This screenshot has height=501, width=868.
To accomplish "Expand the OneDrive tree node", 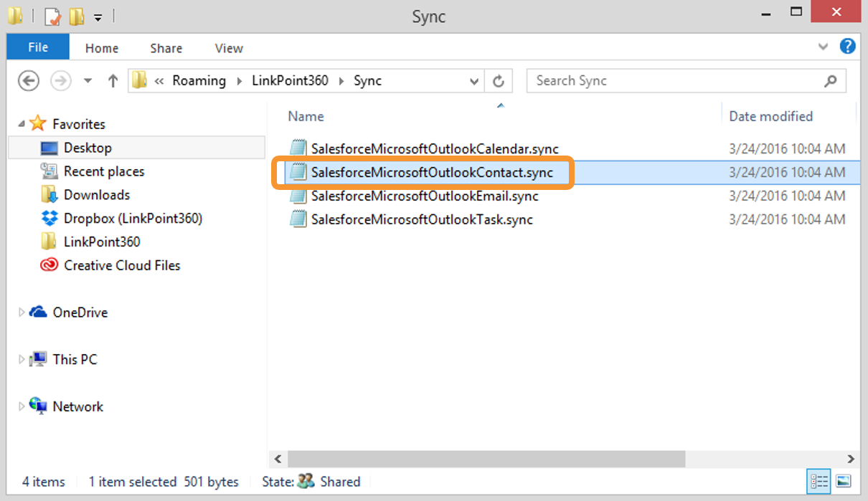I will point(22,312).
